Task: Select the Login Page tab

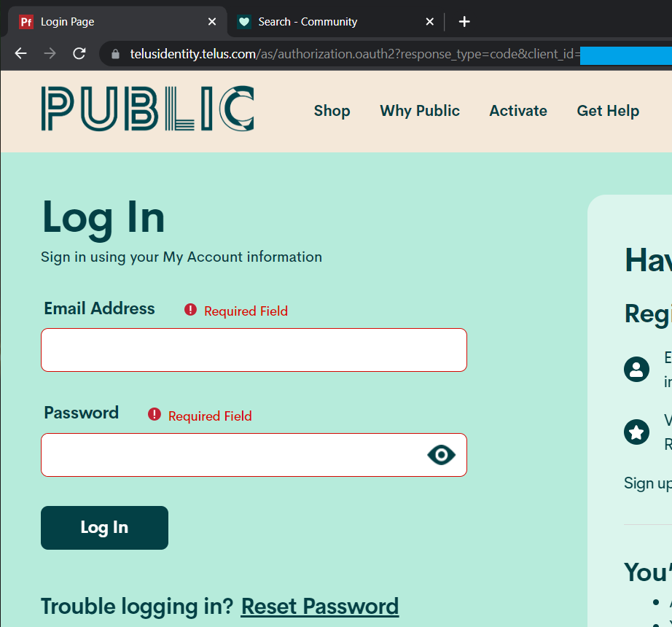Action: tap(109, 22)
